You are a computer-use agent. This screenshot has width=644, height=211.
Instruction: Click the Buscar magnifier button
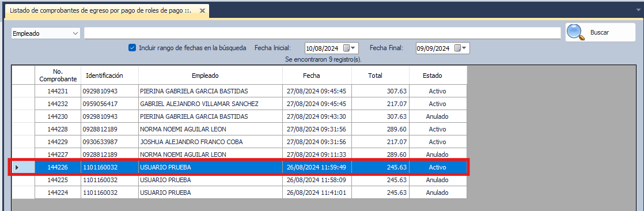point(600,32)
